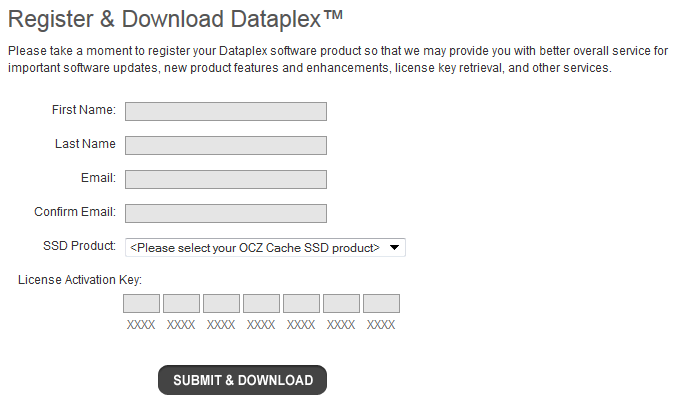Click the fifth license key box

click(x=301, y=303)
